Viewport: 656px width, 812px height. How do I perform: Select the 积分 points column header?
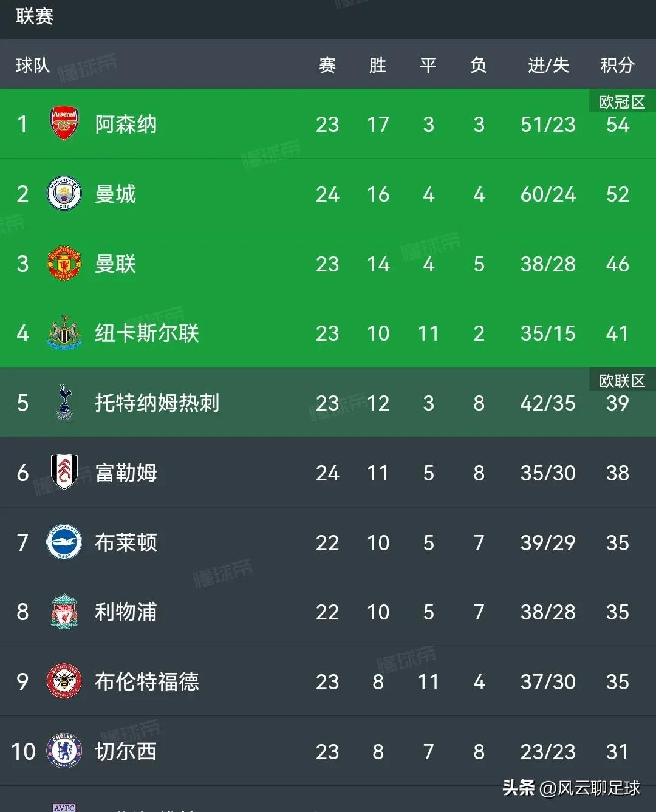click(617, 65)
